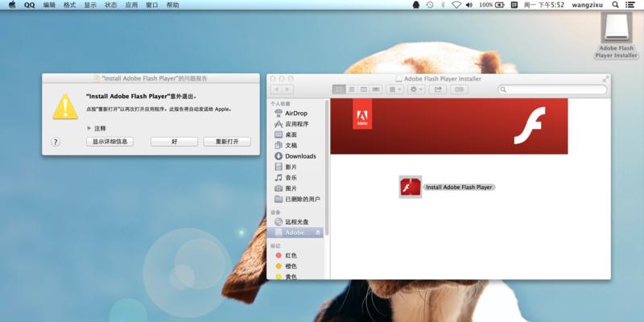Click the Flash logo on red banner

click(530, 126)
